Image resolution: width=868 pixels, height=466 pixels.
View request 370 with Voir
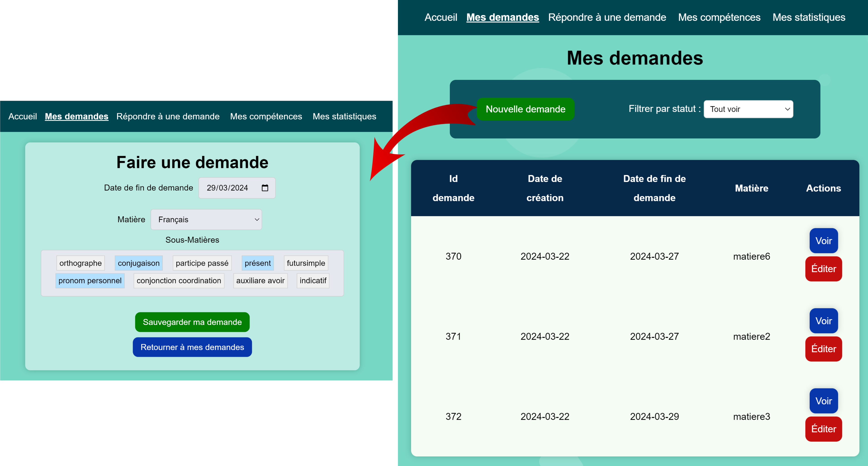pyautogui.click(x=823, y=241)
